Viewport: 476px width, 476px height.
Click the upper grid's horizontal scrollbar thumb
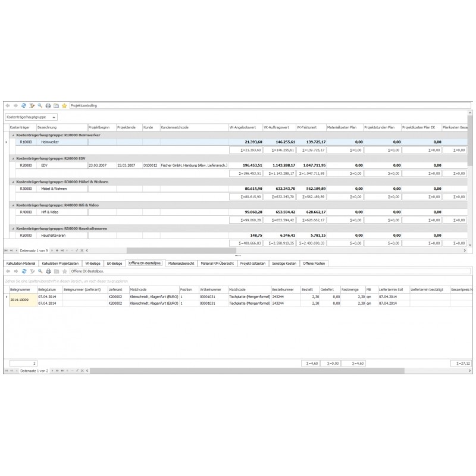pyautogui.click(x=181, y=250)
